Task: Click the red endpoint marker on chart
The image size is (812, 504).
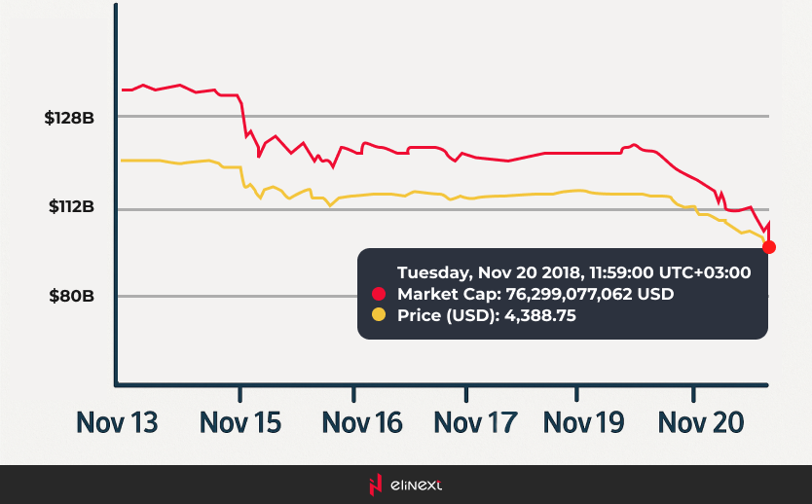Action: pos(768,247)
